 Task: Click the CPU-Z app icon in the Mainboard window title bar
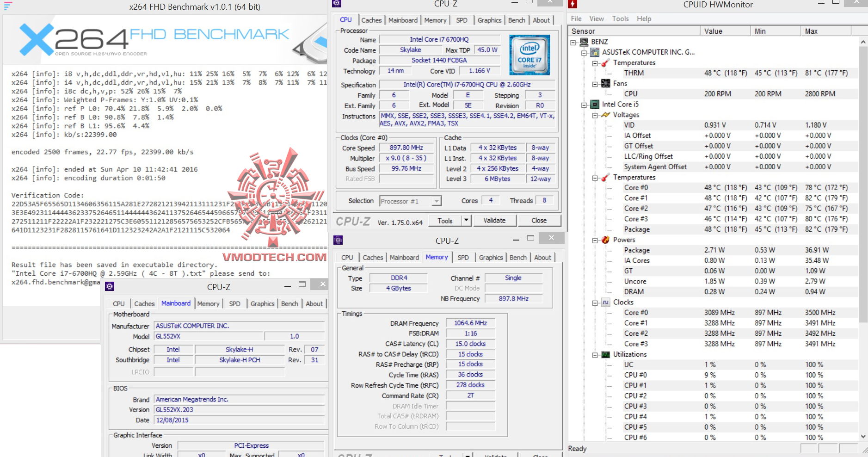point(110,286)
